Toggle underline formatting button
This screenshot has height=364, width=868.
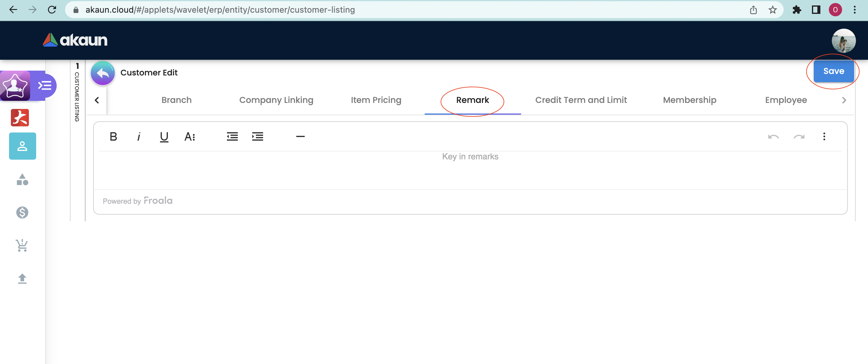[x=164, y=137]
